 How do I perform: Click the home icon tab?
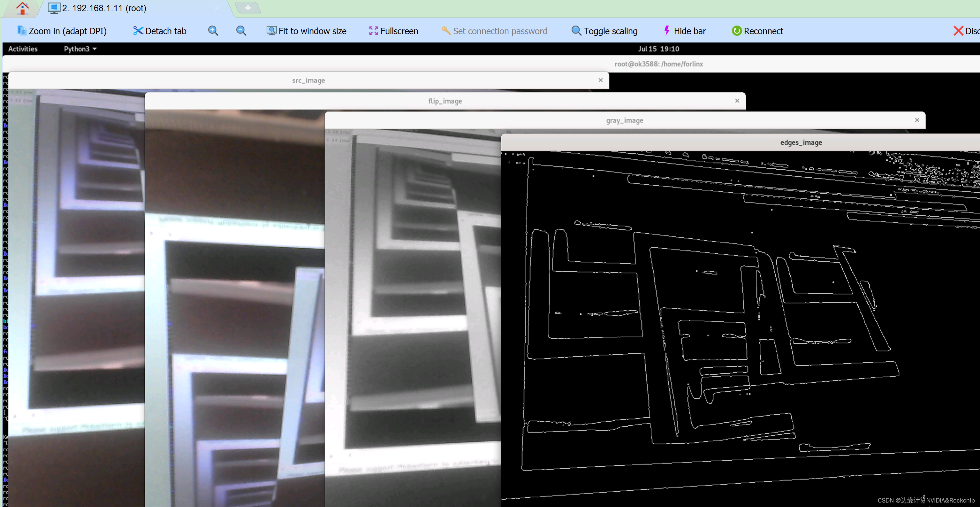click(x=22, y=8)
